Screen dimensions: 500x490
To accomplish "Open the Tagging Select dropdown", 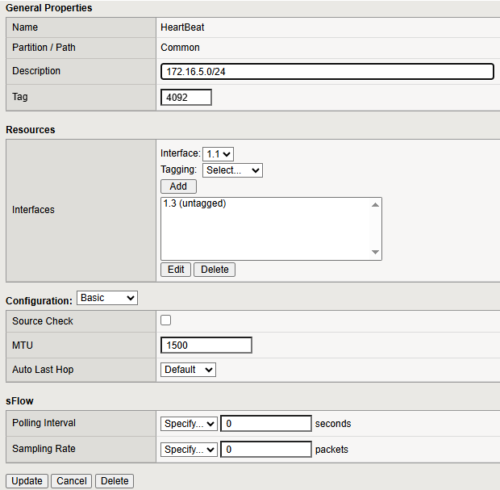I will pyautogui.click(x=232, y=170).
